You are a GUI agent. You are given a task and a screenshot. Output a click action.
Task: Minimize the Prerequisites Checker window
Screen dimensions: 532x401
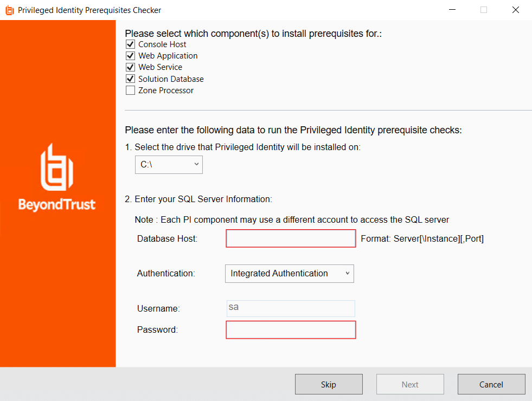[x=451, y=10]
